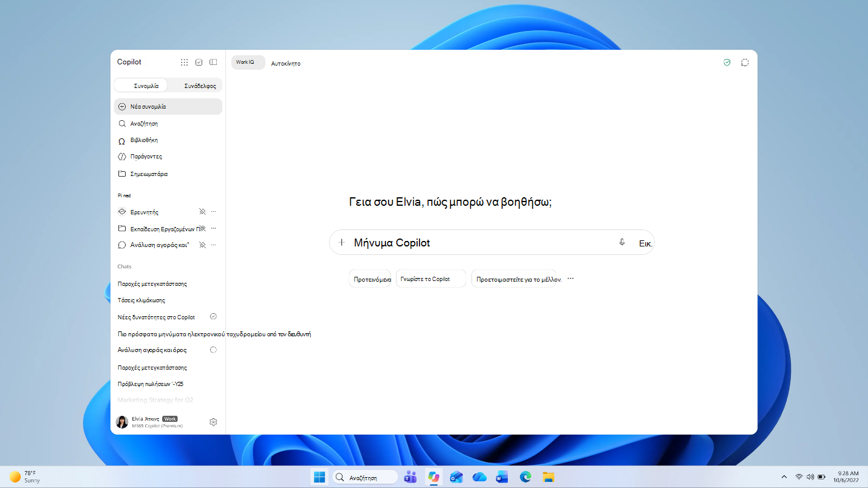868x488 pixels.
Task: Select the Προετοιμαστείτε για το μέλλον chip
Action: pos(515,279)
